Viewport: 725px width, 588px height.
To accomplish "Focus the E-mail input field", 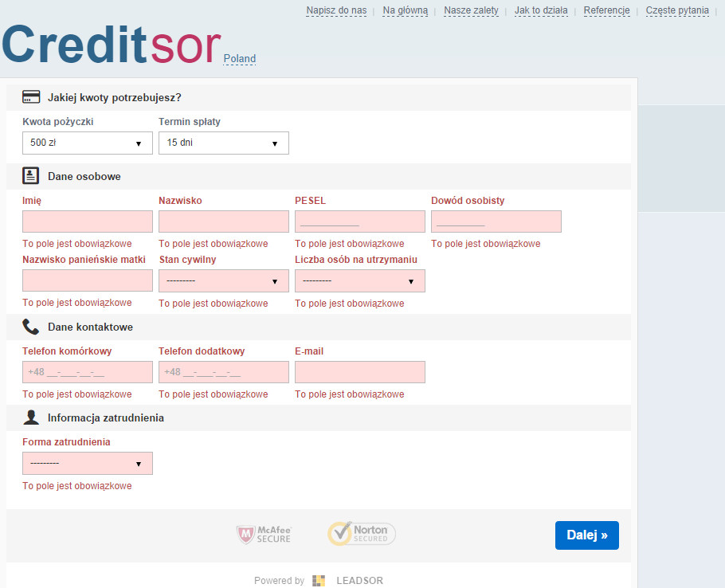I will tap(360, 372).
